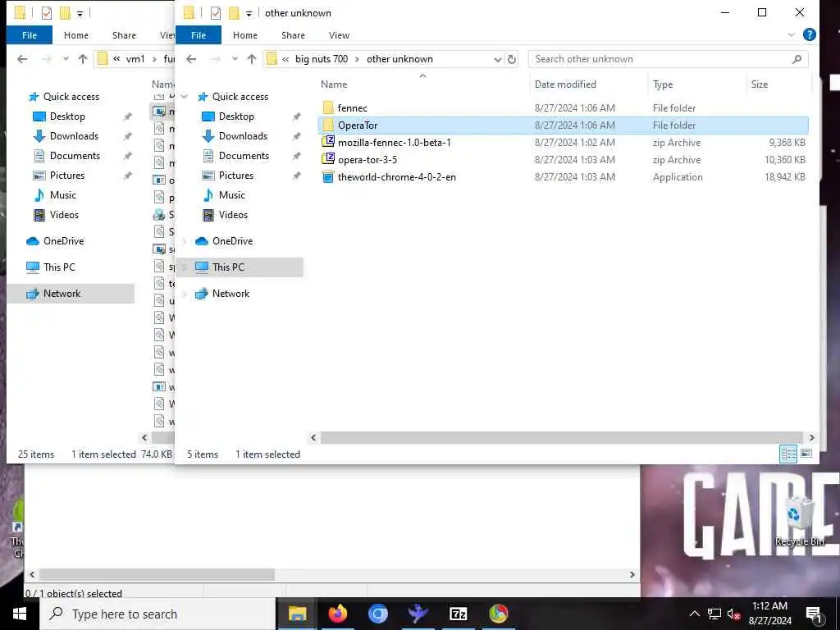Open File Explorer taskbar icon

(x=297, y=614)
